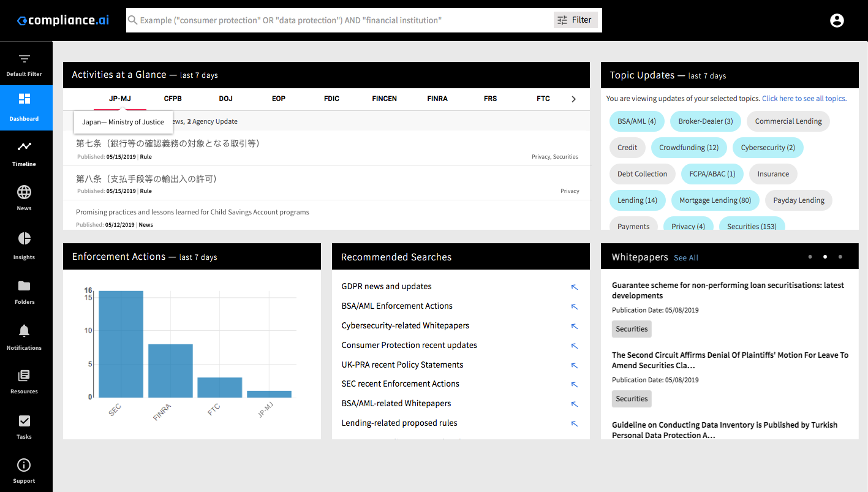Open the Resources sidebar icon
The image size is (868, 492).
point(24,376)
